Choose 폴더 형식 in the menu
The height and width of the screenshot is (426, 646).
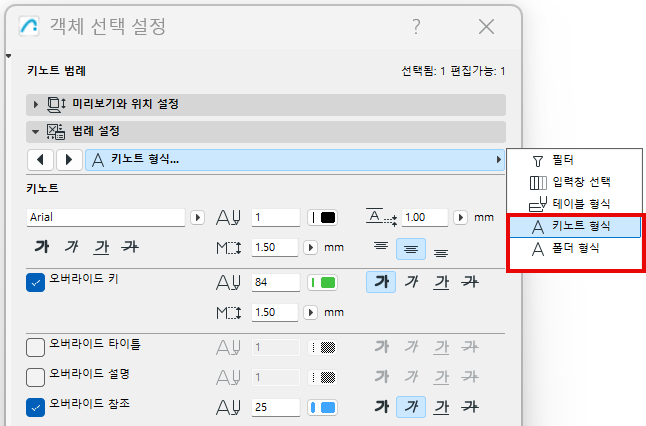click(574, 248)
